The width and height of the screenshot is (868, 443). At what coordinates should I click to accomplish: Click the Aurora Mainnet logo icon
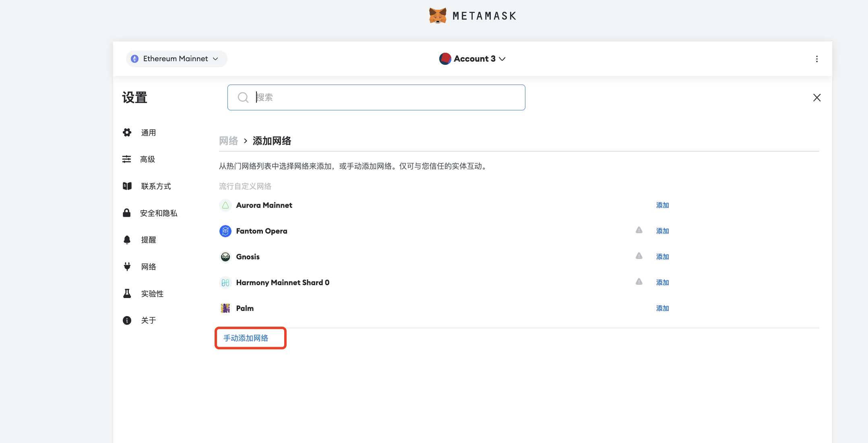(225, 205)
